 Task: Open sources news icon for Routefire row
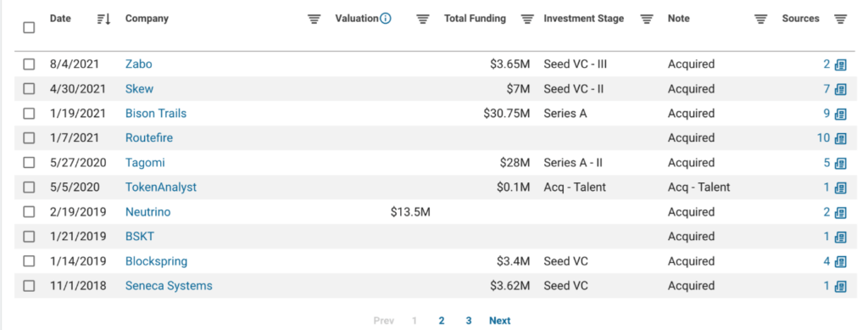[x=841, y=138]
